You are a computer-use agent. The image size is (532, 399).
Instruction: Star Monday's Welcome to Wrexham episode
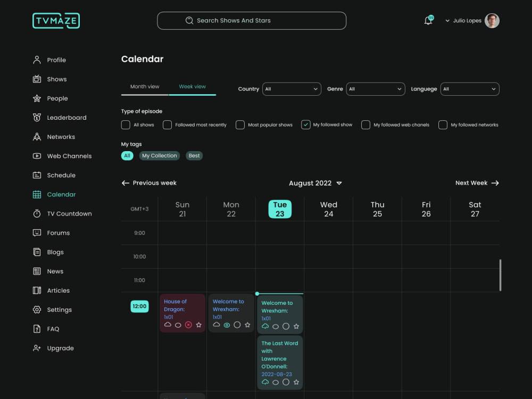click(248, 325)
